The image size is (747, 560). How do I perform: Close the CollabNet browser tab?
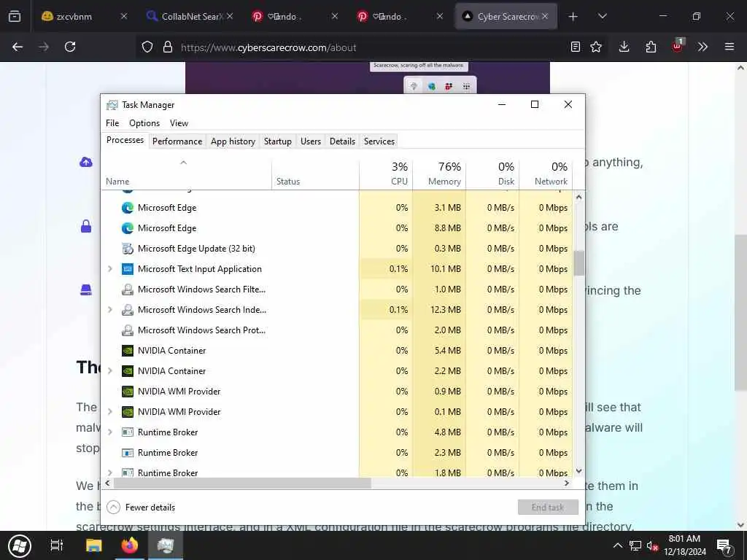pos(230,17)
